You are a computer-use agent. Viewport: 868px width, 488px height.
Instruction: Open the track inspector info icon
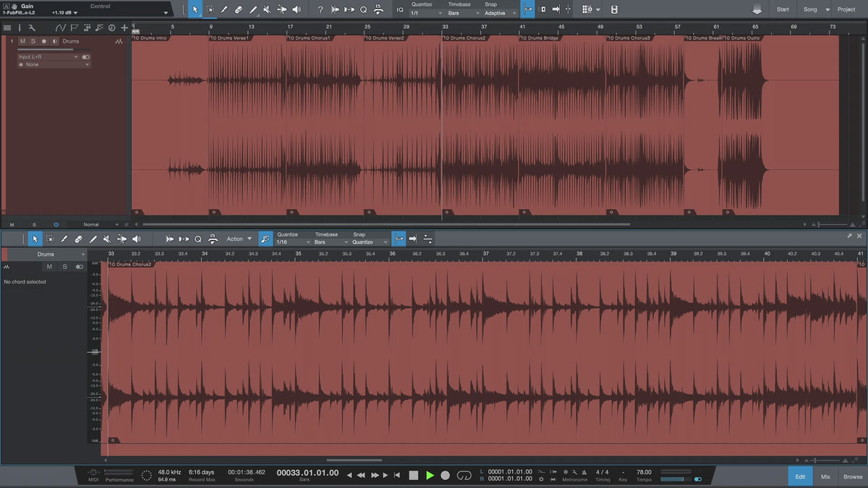pyautogui.click(x=20, y=27)
